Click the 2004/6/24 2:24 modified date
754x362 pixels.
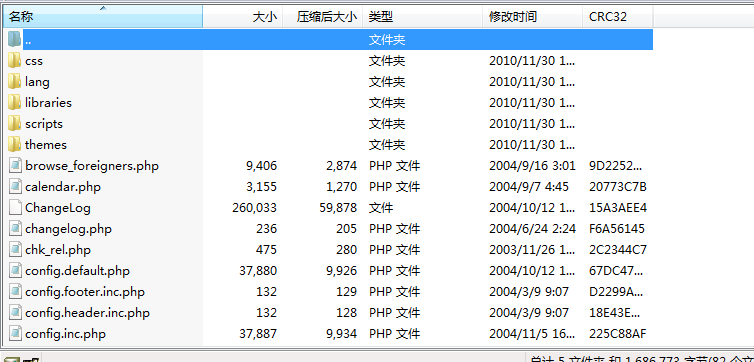point(532,229)
